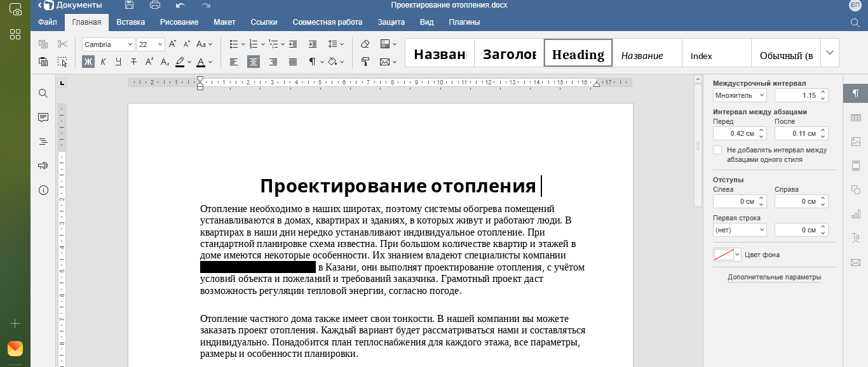The height and width of the screenshot is (367, 868).
Task: Apply the italic Название style
Action: 648,53
